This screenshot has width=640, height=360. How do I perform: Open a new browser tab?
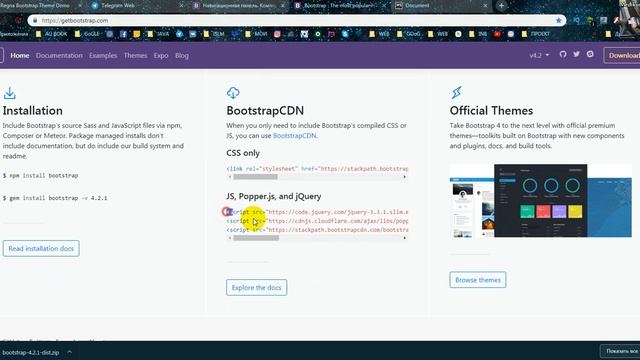tap(501, 6)
